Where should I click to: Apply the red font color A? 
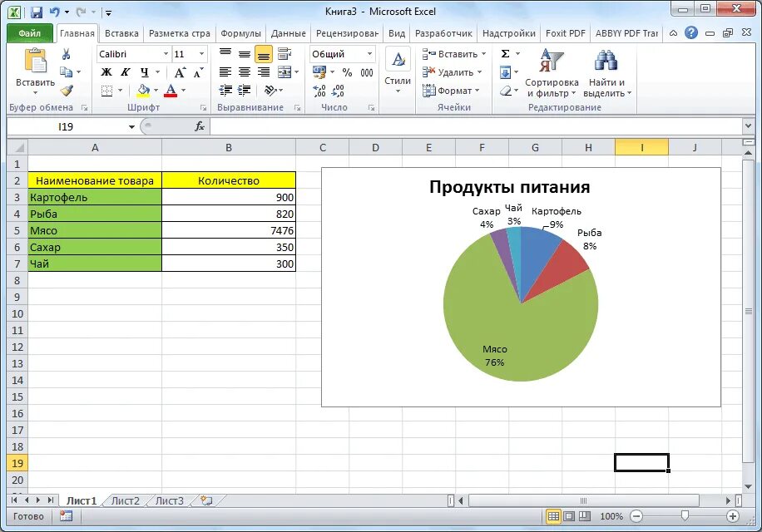[171, 91]
